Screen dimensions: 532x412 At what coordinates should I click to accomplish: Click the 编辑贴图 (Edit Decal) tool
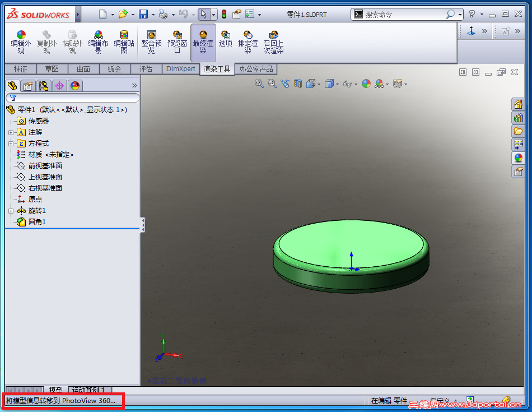tap(124, 42)
